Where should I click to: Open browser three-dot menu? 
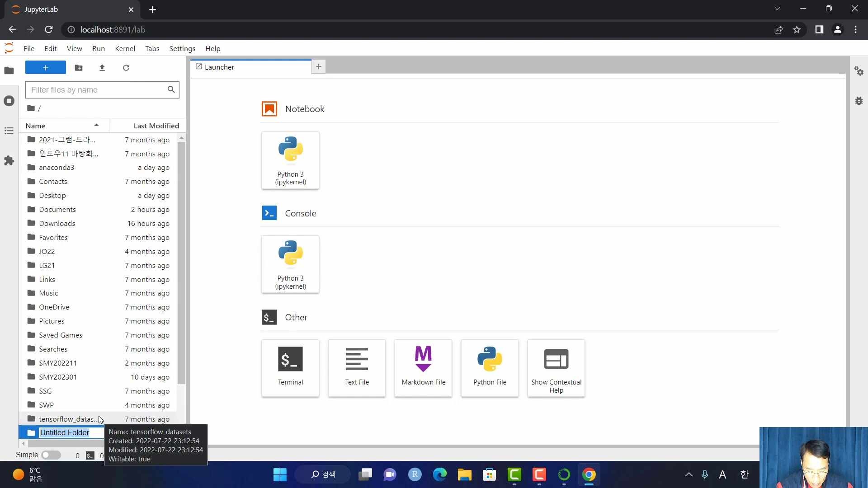pos(855,30)
